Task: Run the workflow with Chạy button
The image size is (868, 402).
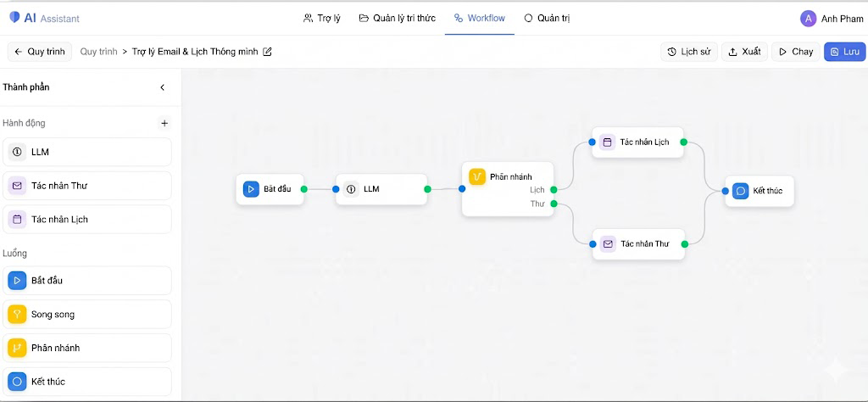Action: (795, 52)
